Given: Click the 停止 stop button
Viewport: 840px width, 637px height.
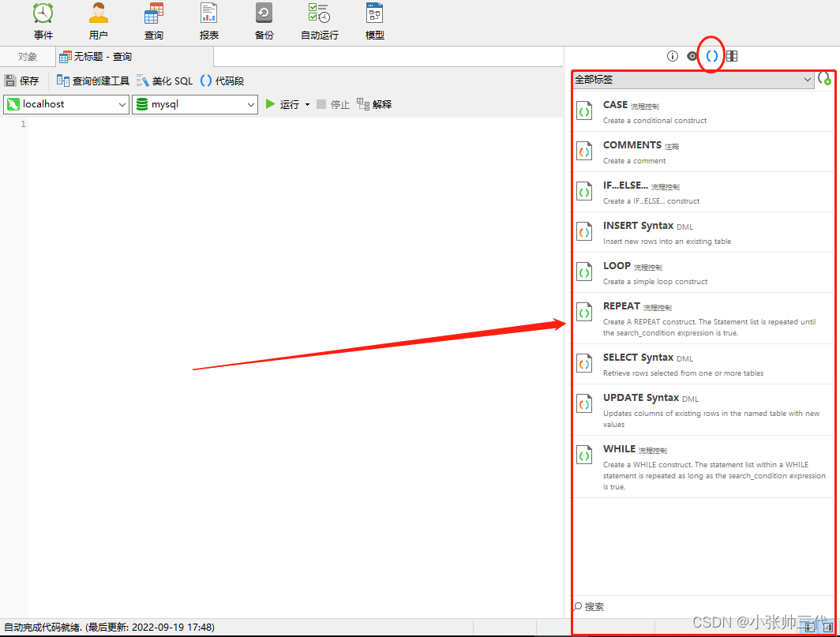Looking at the screenshot, I should pos(333,104).
